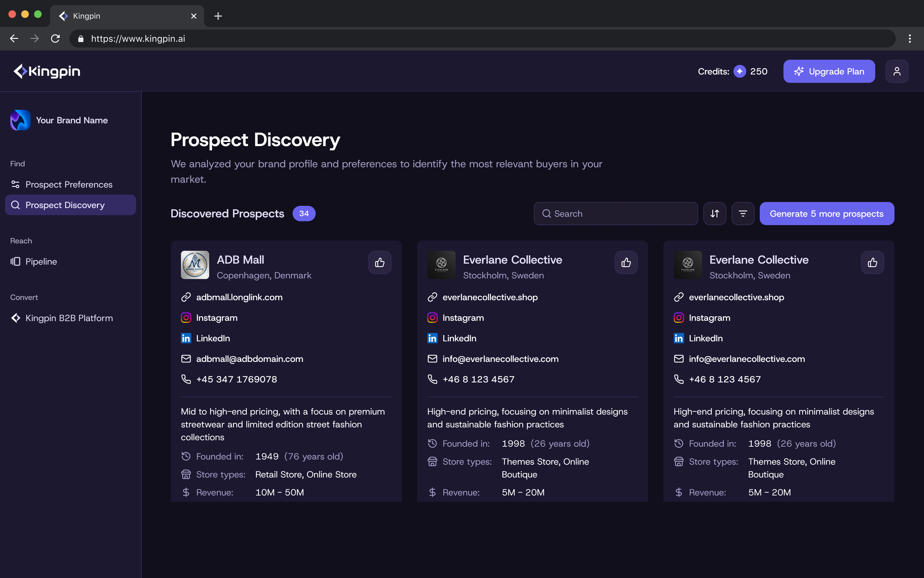Click phone number +45 347 1769078
The width and height of the screenshot is (924, 578).
pyautogui.click(x=236, y=379)
